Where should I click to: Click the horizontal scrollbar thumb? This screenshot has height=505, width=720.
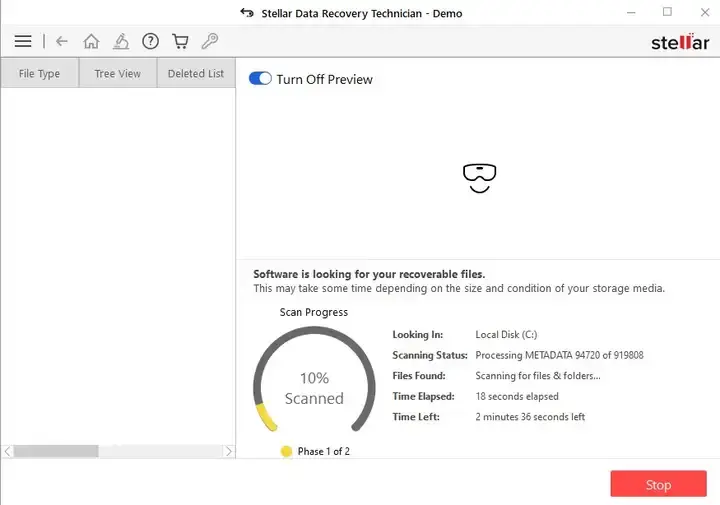click(56, 451)
